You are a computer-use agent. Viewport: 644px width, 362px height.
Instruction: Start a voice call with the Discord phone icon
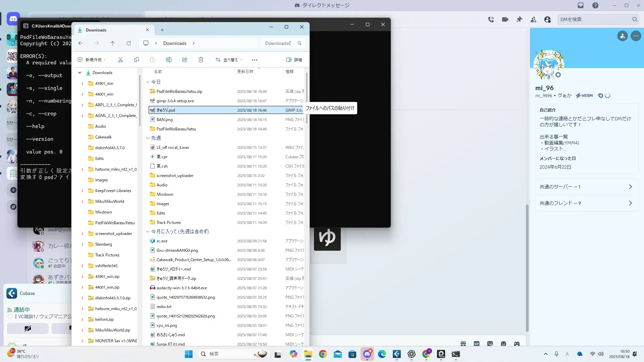pos(491,19)
